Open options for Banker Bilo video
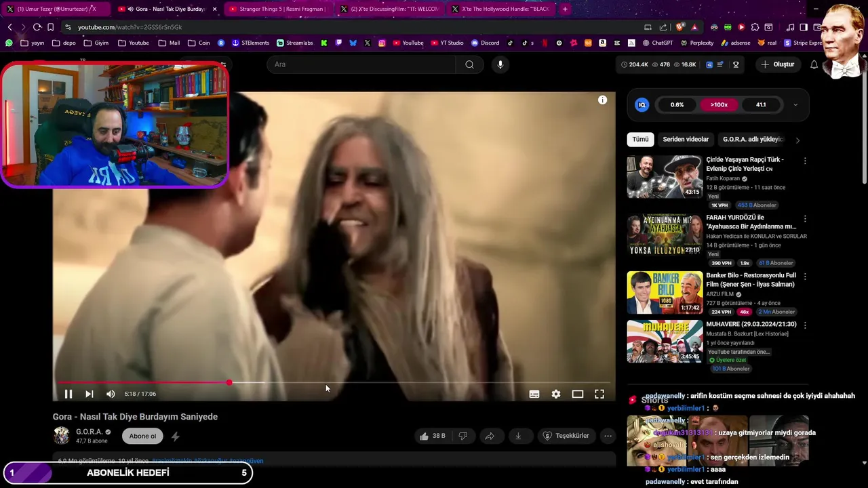 (805, 277)
